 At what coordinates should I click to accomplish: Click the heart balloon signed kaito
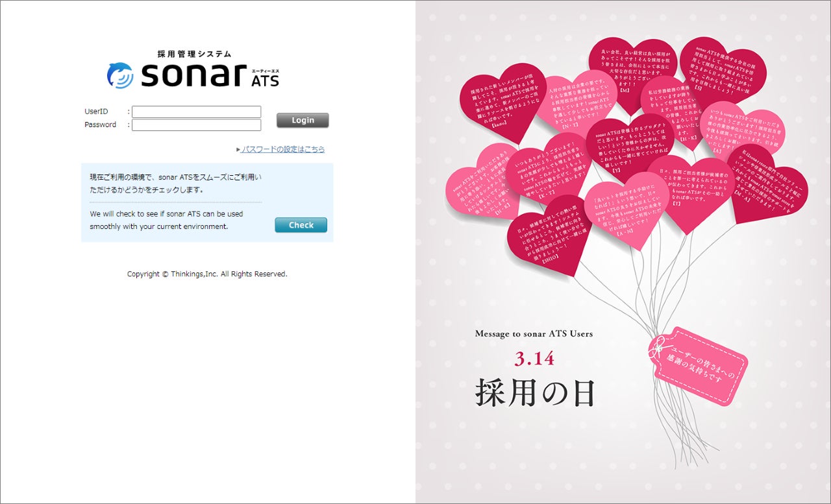[x=501, y=102]
